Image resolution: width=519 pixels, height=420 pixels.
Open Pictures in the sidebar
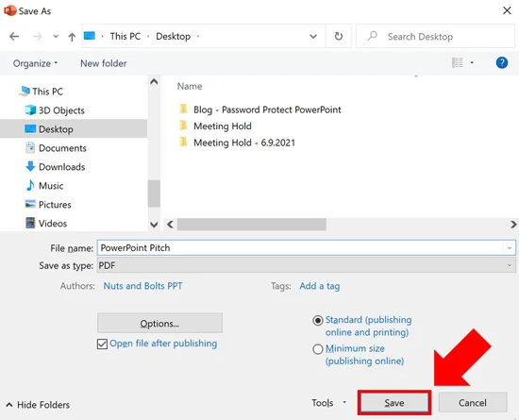[x=55, y=205]
